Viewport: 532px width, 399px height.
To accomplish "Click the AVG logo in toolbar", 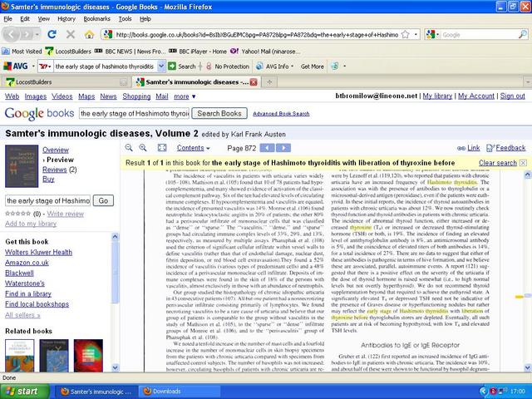I will [16, 66].
